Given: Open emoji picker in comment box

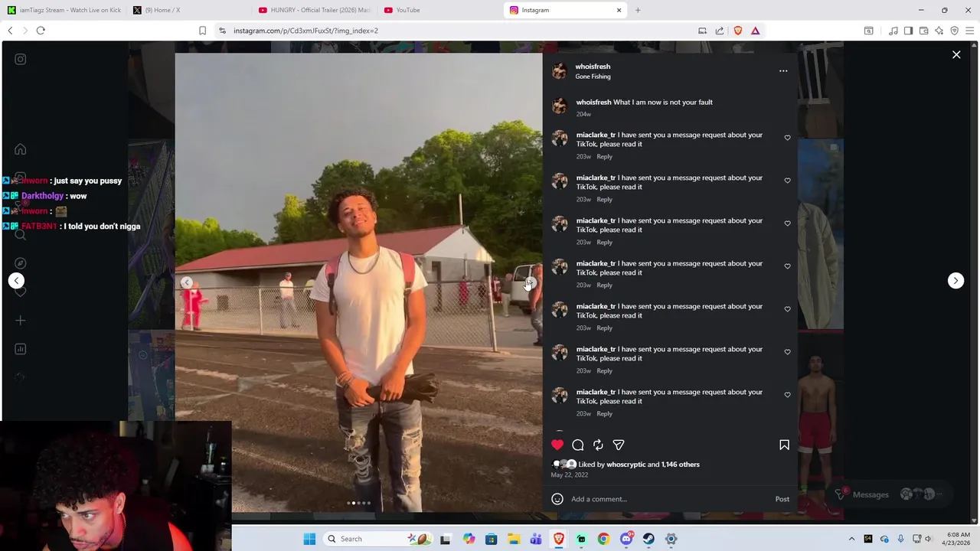Looking at the screenshot, I should (557, 499).
